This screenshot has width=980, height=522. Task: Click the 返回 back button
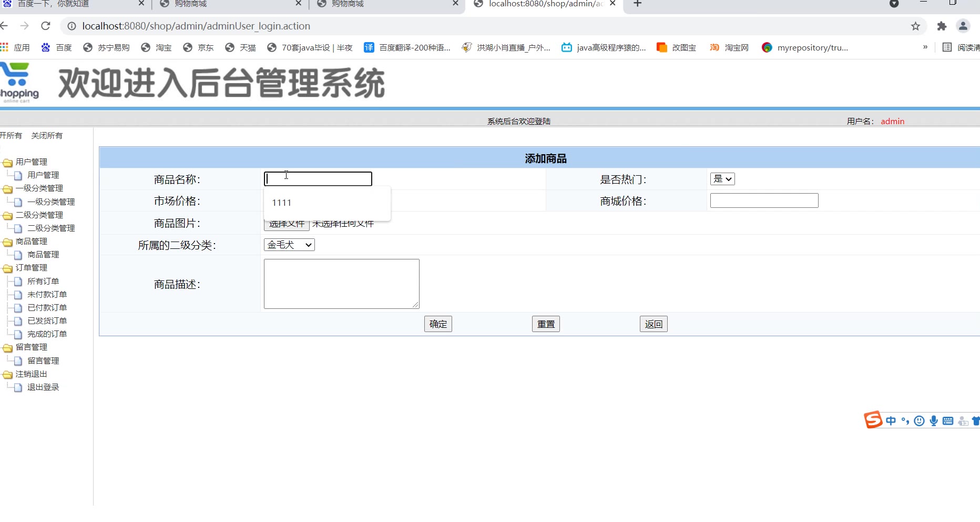654,324
